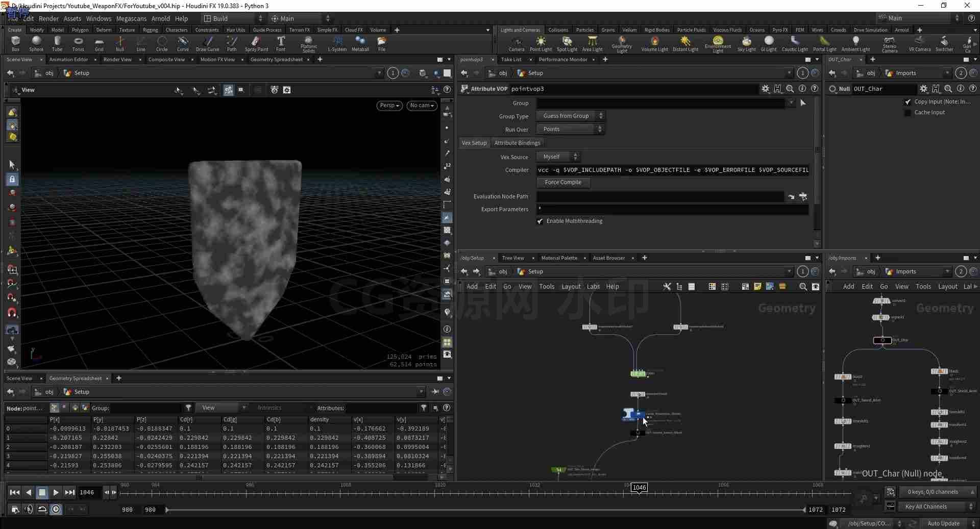Toggle Copy Input checkbox on OUT_Char
980x529 pixels.
pyautogui.click(x=908, y=102)
